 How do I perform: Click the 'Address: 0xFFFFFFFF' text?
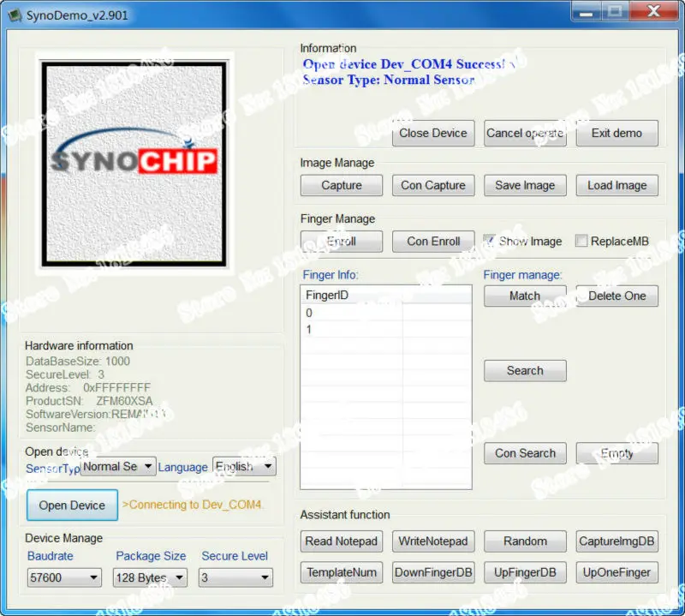(x=88, y=388)
